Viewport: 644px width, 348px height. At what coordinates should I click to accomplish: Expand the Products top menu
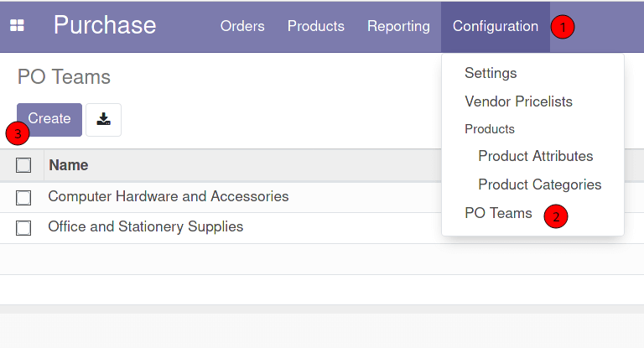(x=315, y=26)
